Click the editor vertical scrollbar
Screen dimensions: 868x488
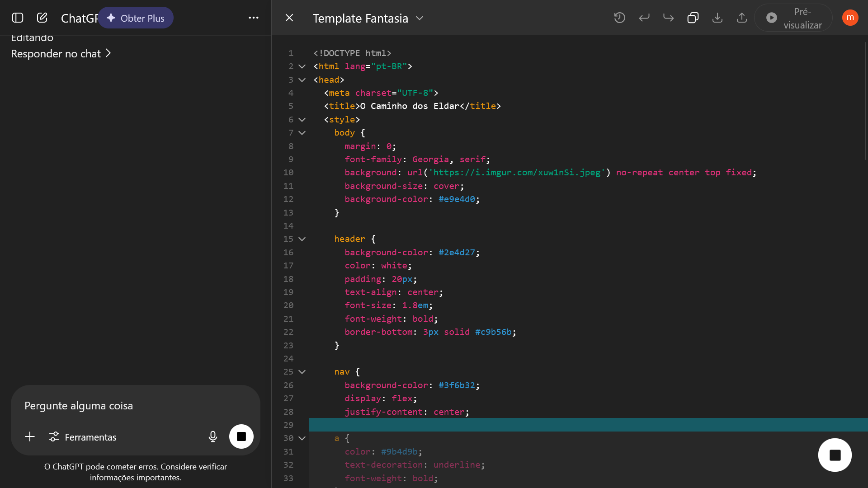click(866, 101)
